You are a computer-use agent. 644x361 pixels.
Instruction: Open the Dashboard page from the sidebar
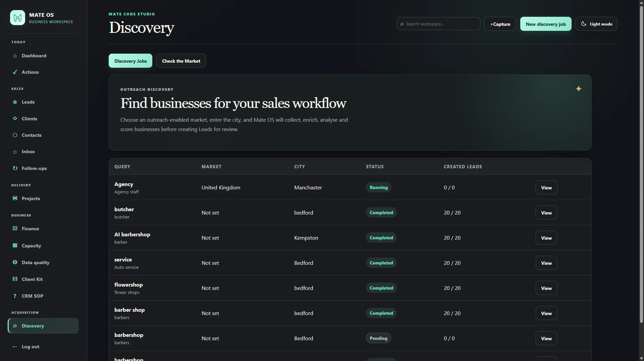(x=43, y=56)
